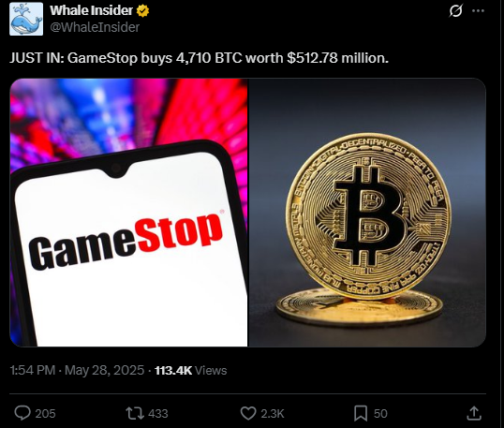Select the tweet text about GameStop buying BTC

199,58
